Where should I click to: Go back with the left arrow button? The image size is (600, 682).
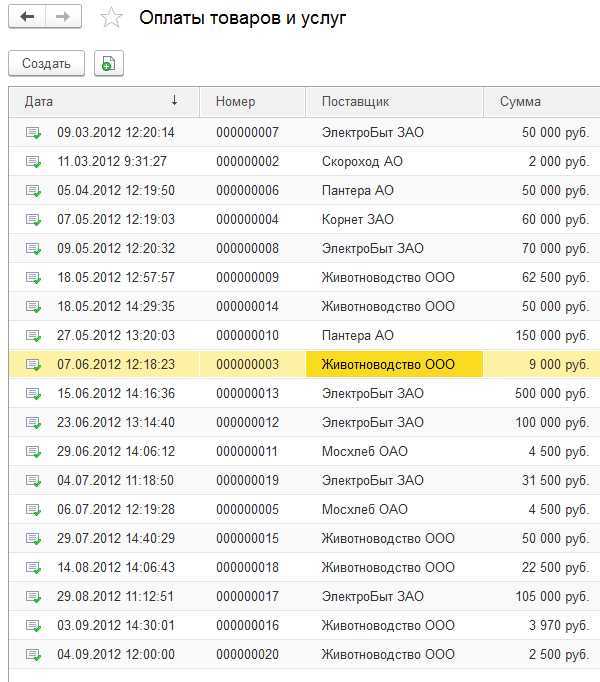pos(27,17)
